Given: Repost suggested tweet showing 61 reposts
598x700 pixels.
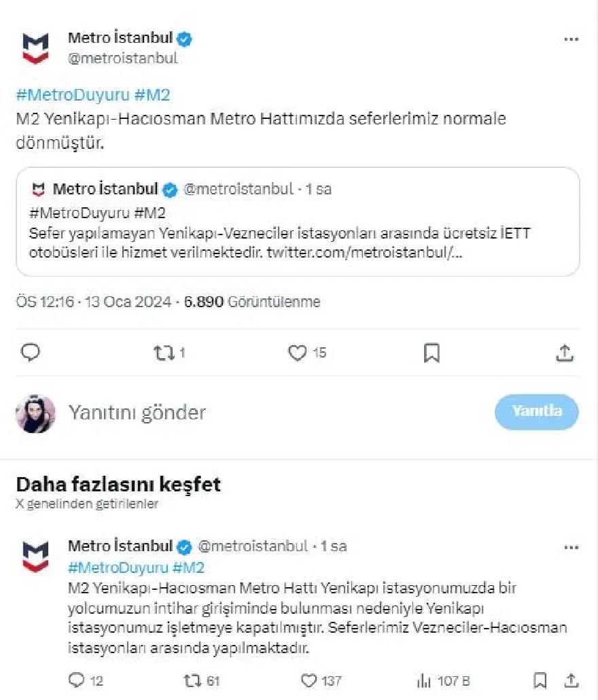Looking at the screenshot, I should 202,681.
